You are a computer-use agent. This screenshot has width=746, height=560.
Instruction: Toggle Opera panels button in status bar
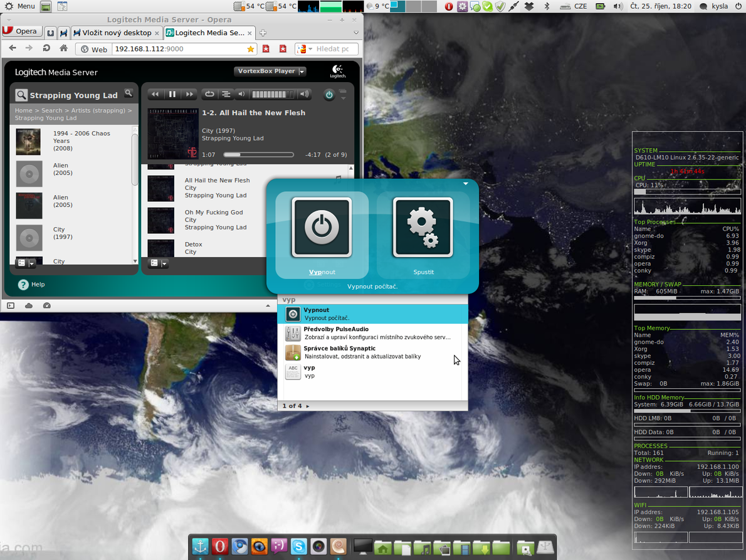click(x=11, y=305)
